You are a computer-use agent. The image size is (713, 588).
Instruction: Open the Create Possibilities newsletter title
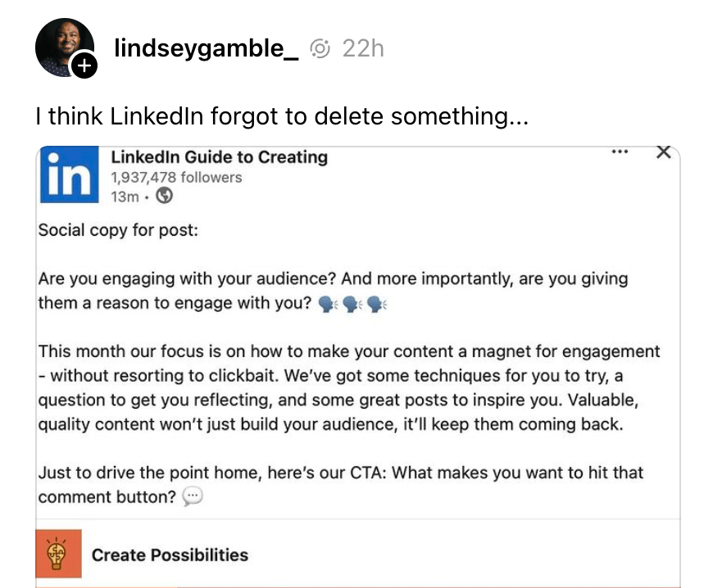(x=170, y=554)
